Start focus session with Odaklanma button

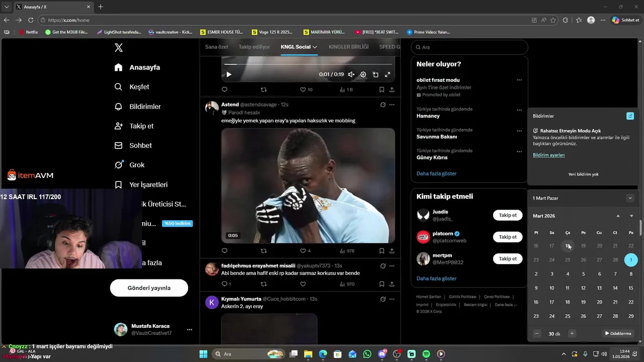click(618, 333)
